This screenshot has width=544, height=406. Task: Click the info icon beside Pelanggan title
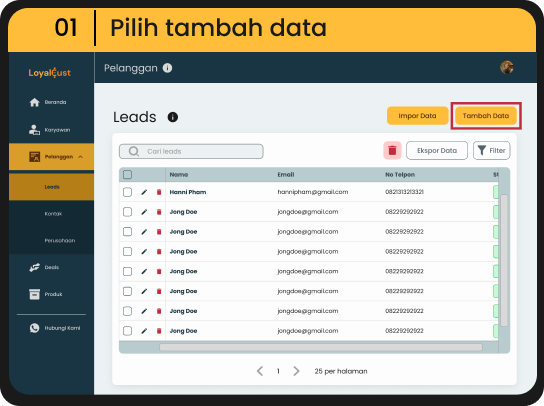point(168,68)
